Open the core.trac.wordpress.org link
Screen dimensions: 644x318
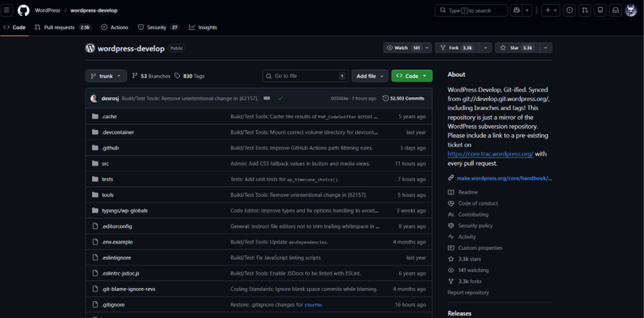tap(490, 154)
